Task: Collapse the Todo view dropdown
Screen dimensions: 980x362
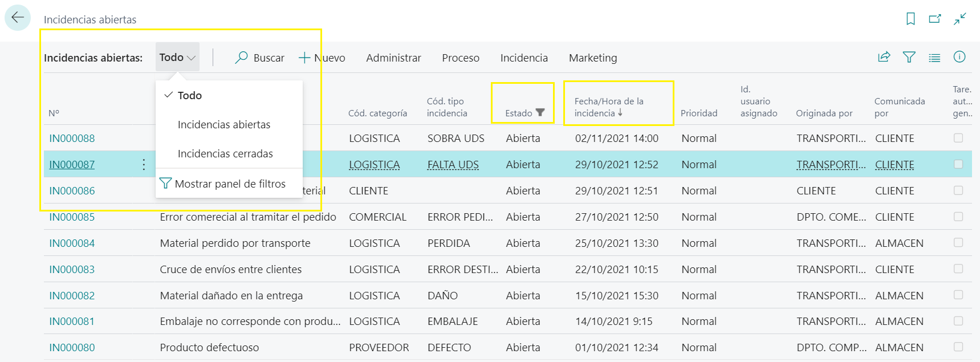Action: click(x=177, y=58)
